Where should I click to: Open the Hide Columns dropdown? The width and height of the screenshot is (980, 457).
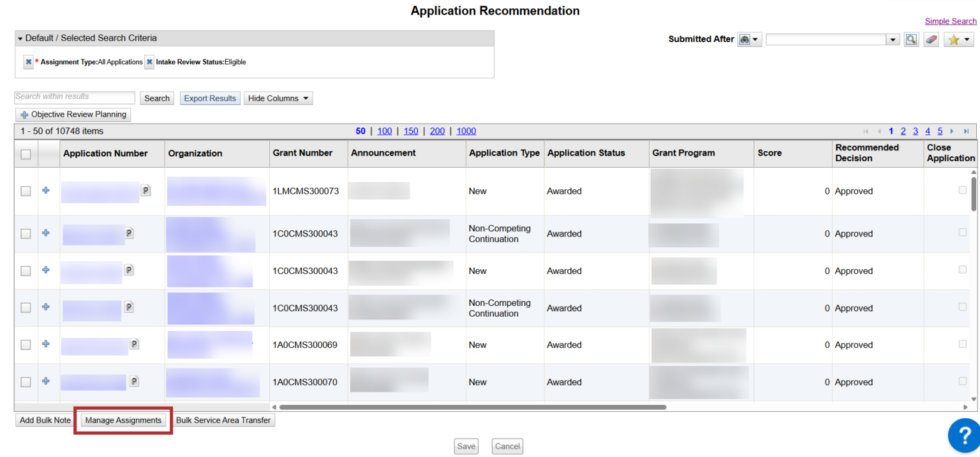pos(278,98)
